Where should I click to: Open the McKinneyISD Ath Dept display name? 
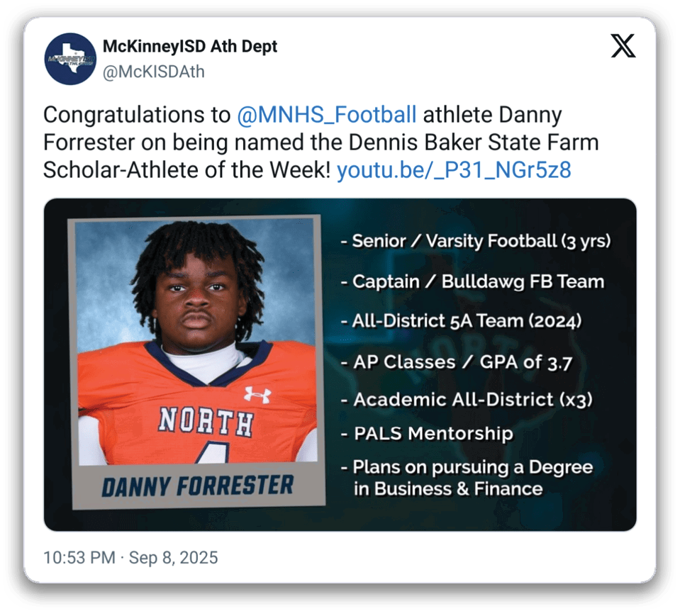pos(190,47)
